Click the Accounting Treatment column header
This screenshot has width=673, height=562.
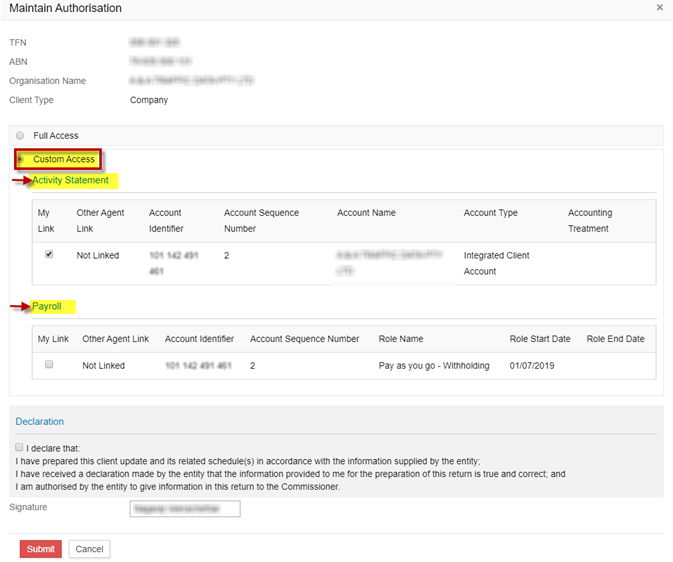(x=589, y=220)
